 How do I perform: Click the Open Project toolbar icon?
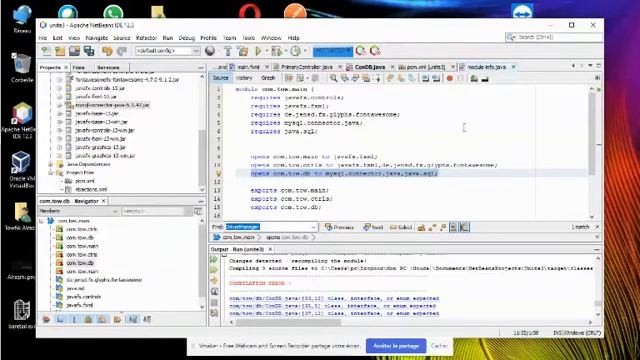(74, 51)
